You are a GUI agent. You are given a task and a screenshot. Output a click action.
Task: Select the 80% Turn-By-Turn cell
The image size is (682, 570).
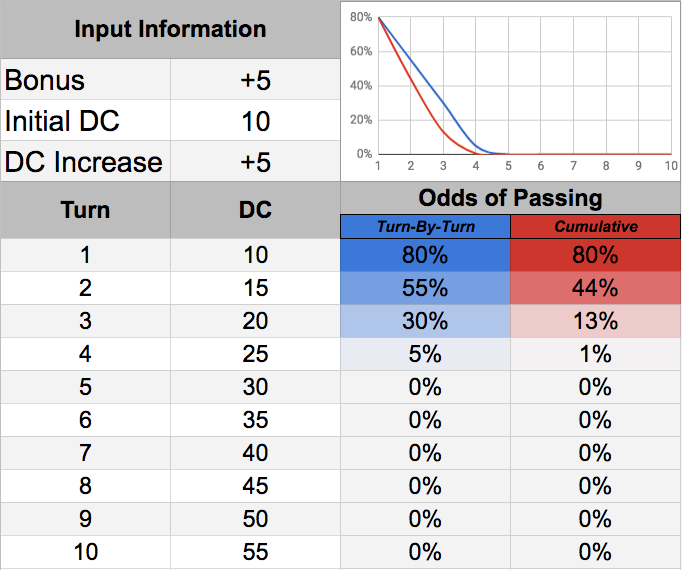click(x=426, y=255)
